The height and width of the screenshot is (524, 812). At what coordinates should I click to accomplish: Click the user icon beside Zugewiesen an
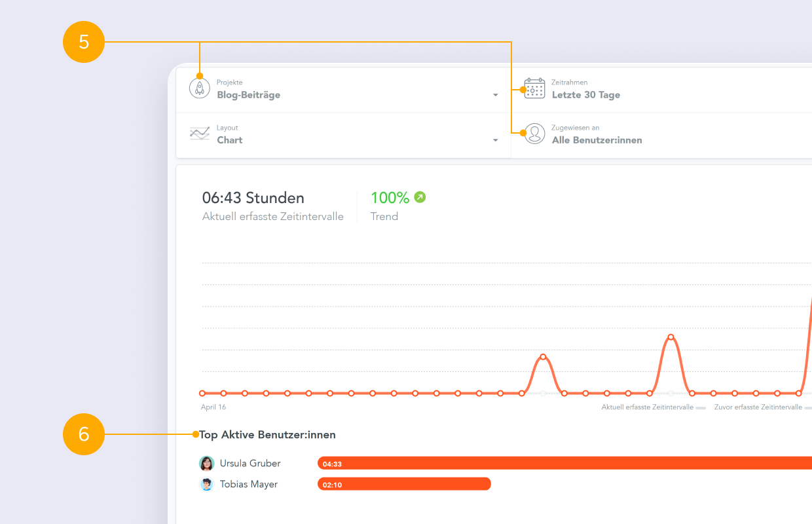point(535,134)
